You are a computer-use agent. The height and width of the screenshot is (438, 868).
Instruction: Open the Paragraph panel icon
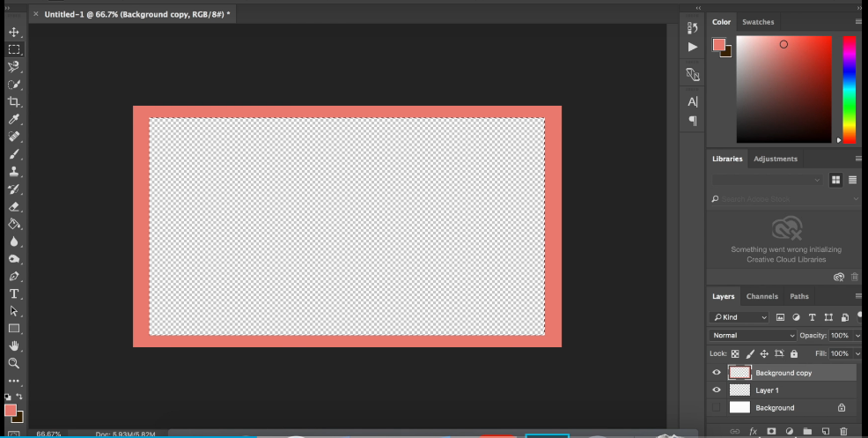click(x=693, y=121)
